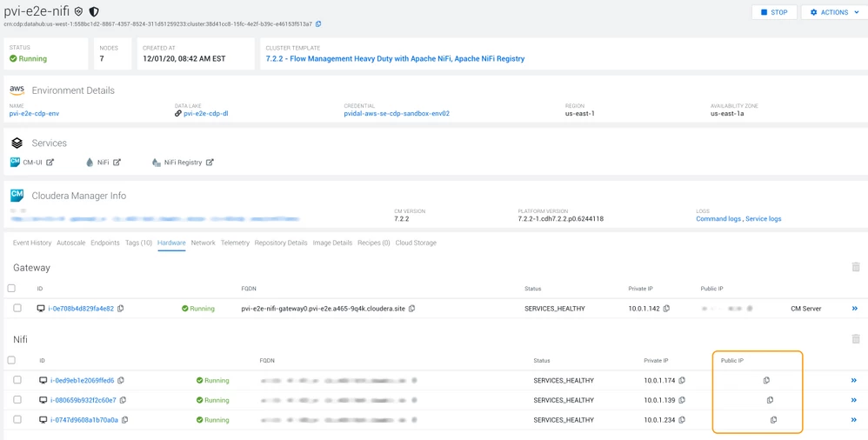This screenshot has width=868, height=440.
Task: Click the Services stack icon
Action: pos(17,143)
